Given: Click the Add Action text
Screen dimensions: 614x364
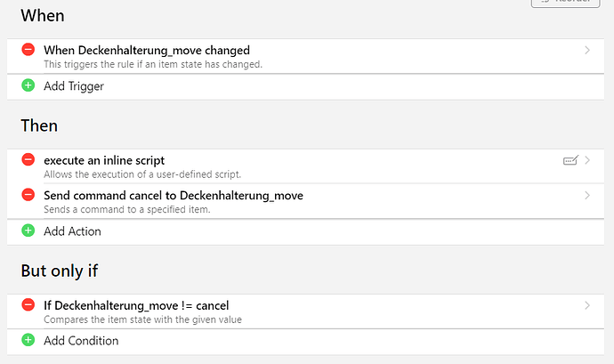Looking at the screenshot, I should pos(72,231).
